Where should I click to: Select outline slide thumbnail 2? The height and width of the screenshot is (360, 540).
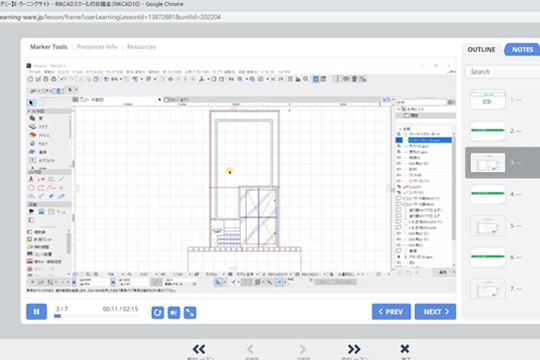click(x=488, y=131)
